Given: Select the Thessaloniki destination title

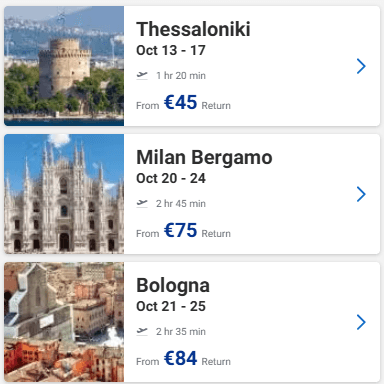Looking at the screenshot, I should click(193, 29).
